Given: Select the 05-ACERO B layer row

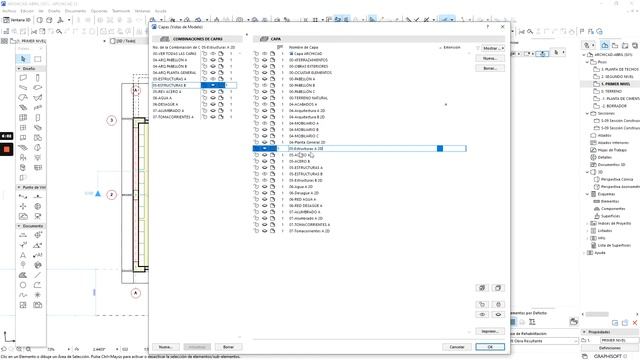Looking at the screenshot, I should [359, 161].
